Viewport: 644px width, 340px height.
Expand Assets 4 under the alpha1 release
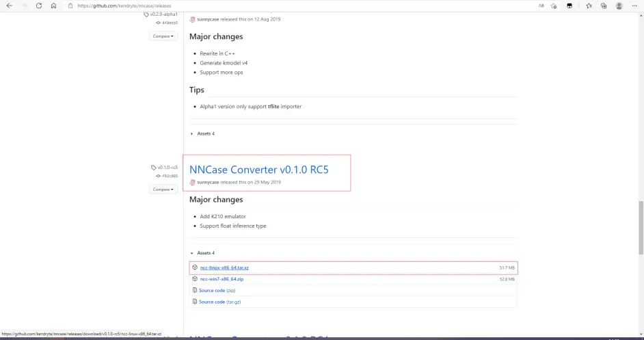coord(202,133)
